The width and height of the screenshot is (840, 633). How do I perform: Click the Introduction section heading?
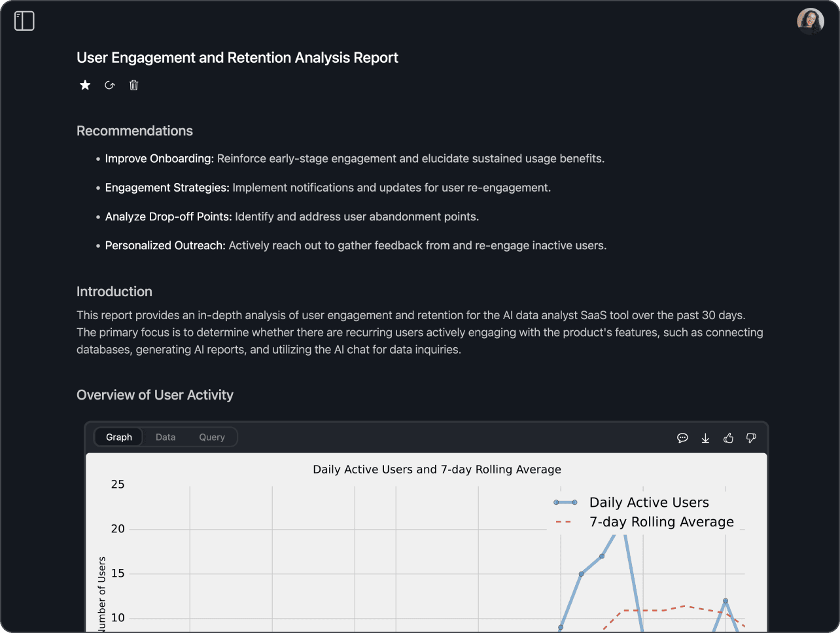114,292
